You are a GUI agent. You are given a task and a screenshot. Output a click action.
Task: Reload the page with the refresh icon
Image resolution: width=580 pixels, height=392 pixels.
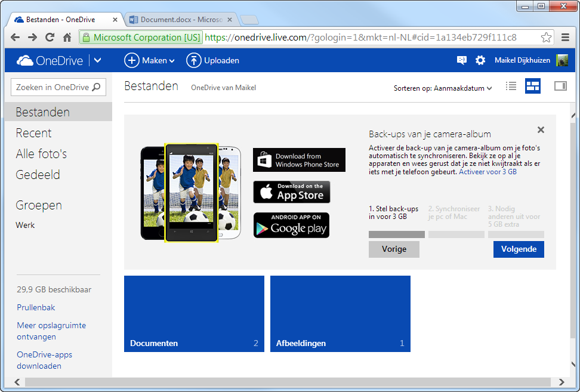pyautogui.click(x=50, y=37)
